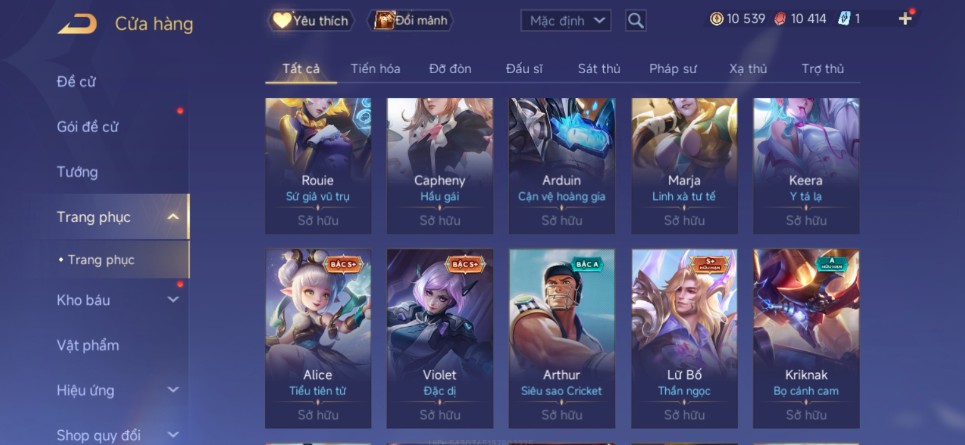Check the gold coin balance icon
Image resolution: width=965 pixels, height=445 pixels.
tap(716, 19)
